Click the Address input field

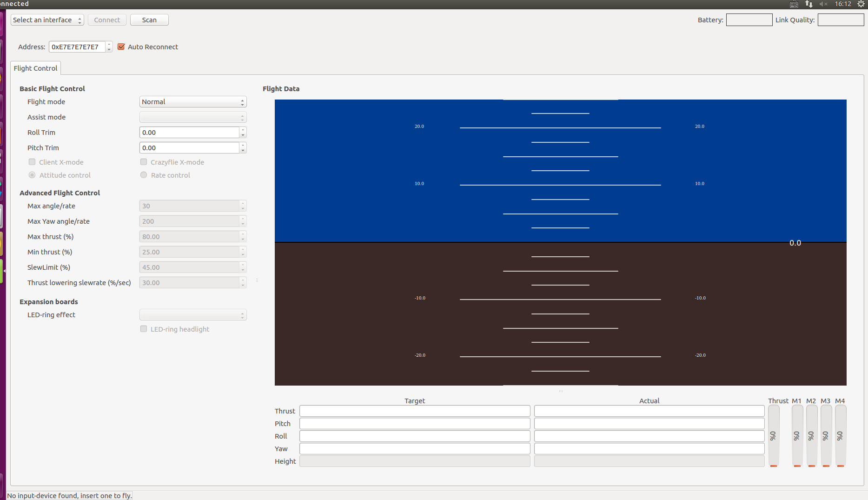coord(77,47)
